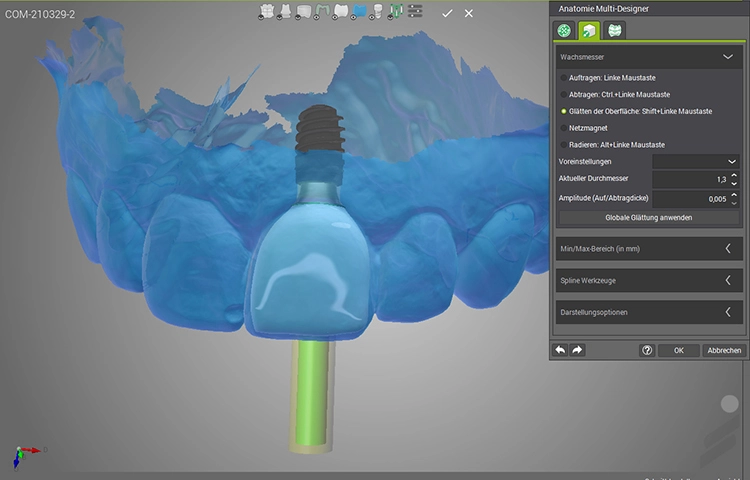
Task: Choose Radieren: Alt+Linke Maustaste option
Action: [x=563, y=145]
